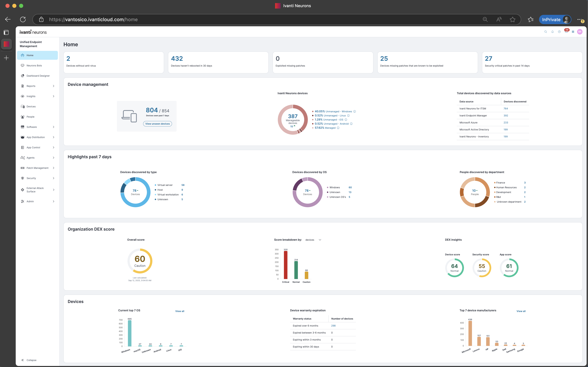Open a new tab with the plus icon
The width and height of the screenshot is (588, 367).
tap(6, 58)
